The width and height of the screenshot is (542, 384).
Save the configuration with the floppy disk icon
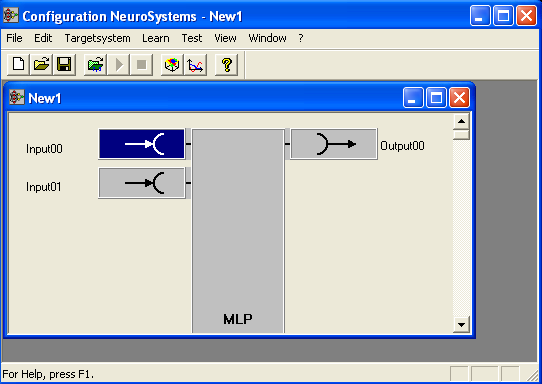pos(64,64)
